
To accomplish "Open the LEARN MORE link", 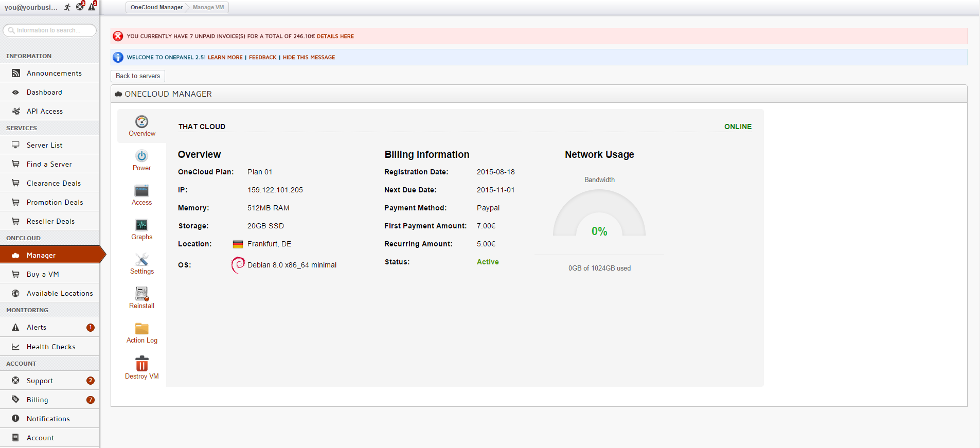I will [x=225, y=58].
